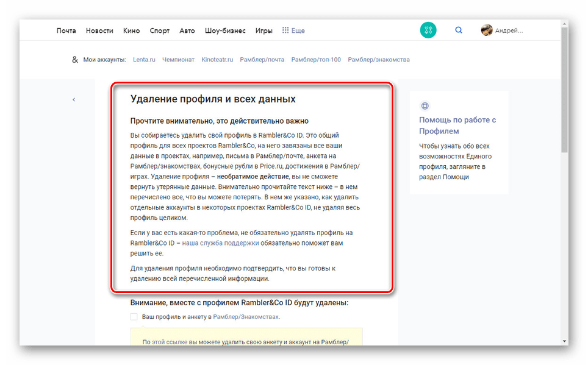The image size is (588, 365).
Task: Open the Рамблер/топ-100 account link
Action: 317,60
